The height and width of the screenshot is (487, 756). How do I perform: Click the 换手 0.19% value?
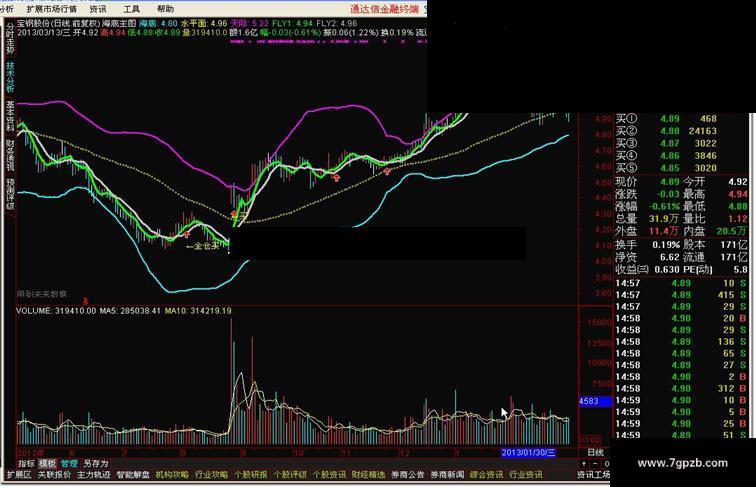pos(666,245)
